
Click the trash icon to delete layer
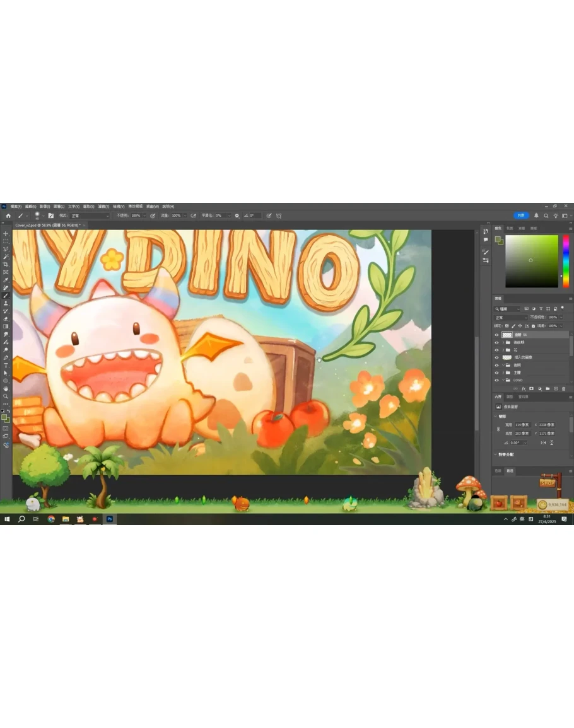pos(564,388)
